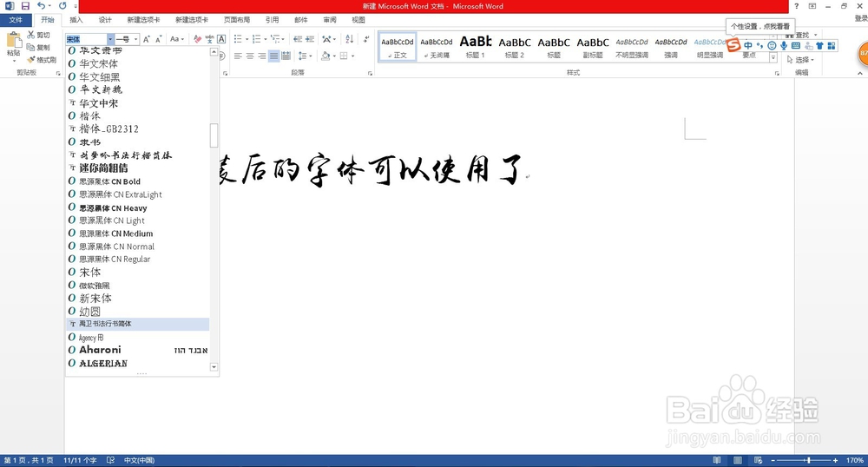Toggle Sogou punctuation mode icon
868x467 pixels.
click(759, 45)
